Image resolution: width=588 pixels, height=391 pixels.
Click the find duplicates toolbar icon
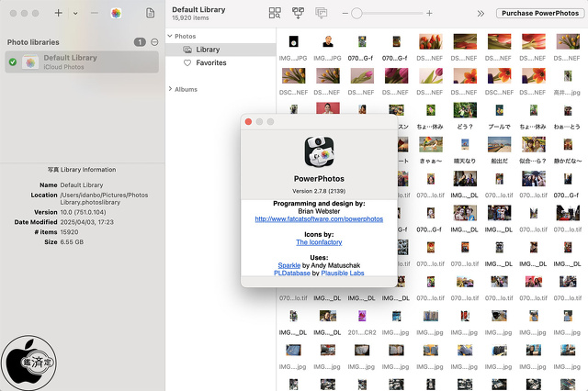[x=275, y=13]
